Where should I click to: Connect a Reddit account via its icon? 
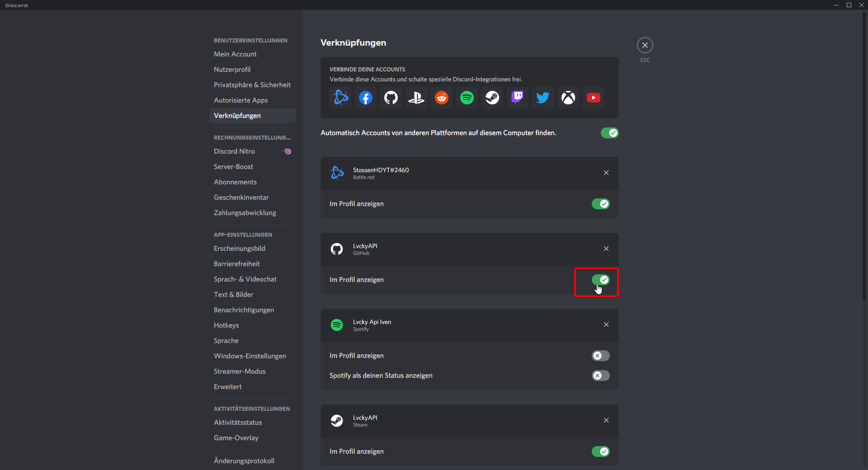(441, 98)
